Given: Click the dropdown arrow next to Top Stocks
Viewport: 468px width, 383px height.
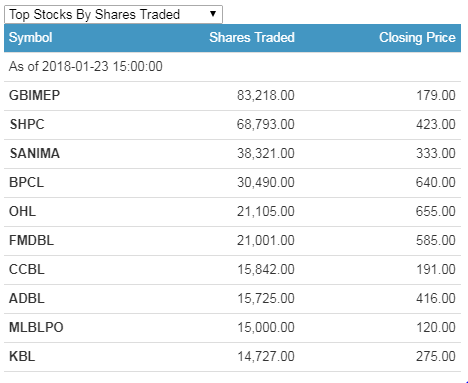Looking at the screenshot, I should coord(213,14).
